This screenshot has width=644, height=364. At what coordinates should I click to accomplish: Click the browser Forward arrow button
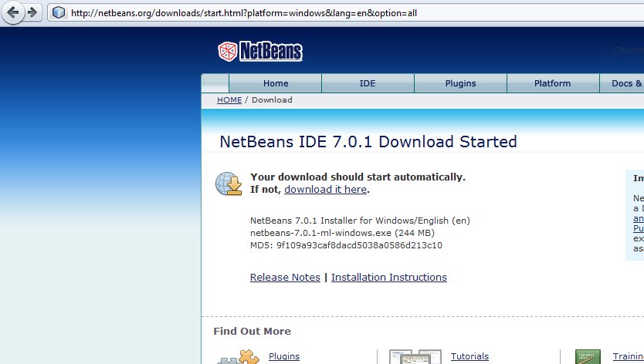coord(33,12)
